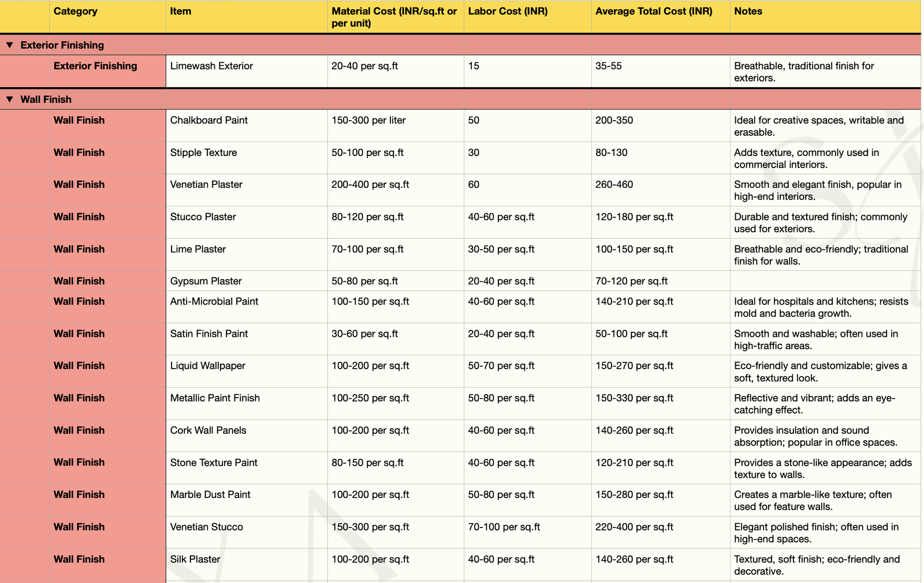Select the Silk Plaster item cell
This screenshot has height=583, width=924.
tap(195, 560)
